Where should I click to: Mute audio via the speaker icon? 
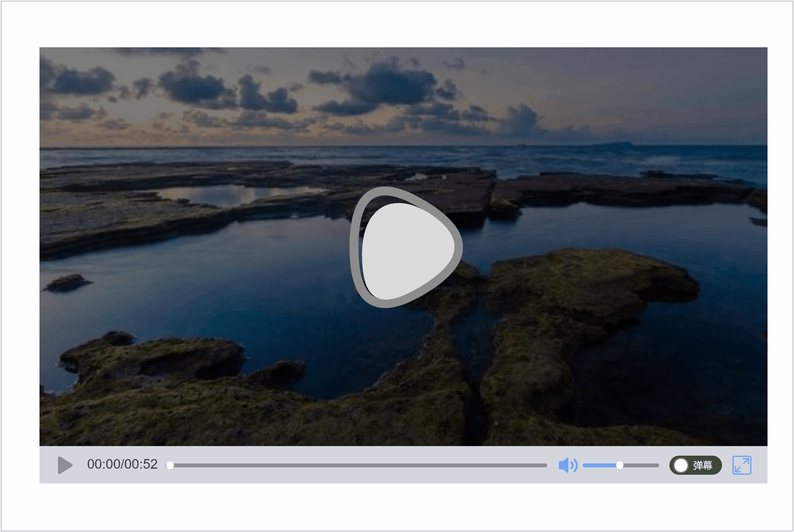point(568,465)
